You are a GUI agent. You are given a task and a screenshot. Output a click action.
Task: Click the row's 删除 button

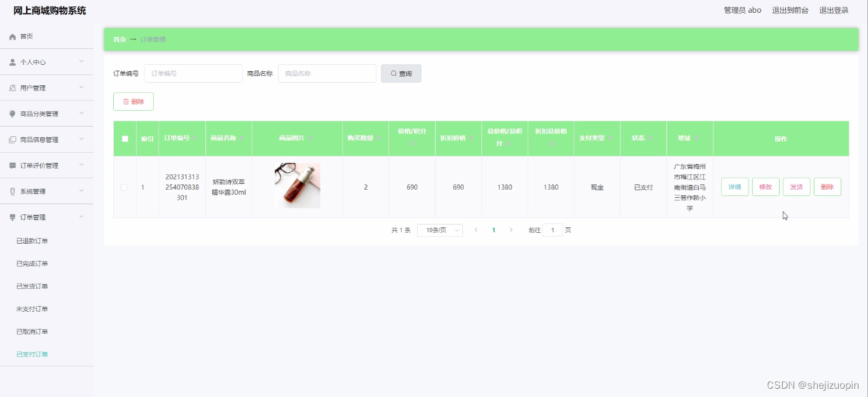pos(827,187)
